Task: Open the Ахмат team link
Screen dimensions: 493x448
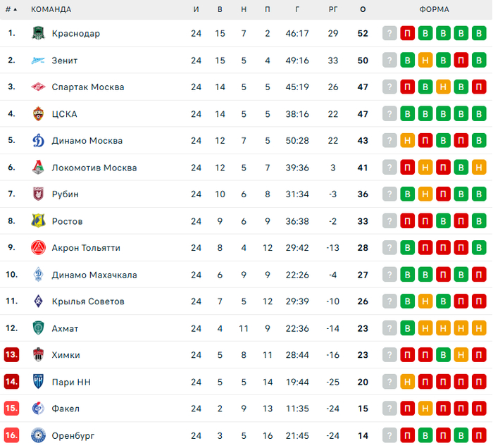Action: [x=65, y=328]
